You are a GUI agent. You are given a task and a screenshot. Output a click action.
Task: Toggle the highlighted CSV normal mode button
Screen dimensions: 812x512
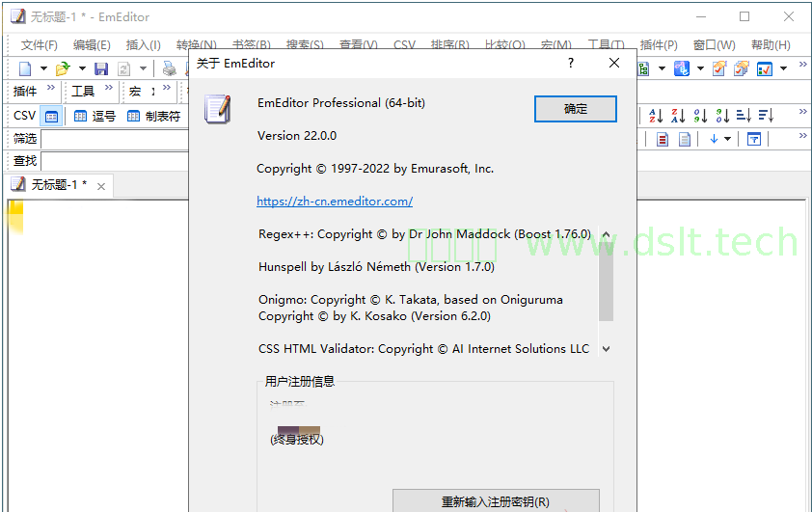tap(51, 116)
